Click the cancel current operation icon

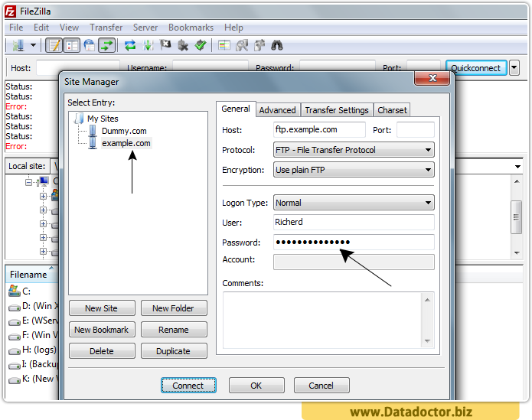[x=165, y=45]
